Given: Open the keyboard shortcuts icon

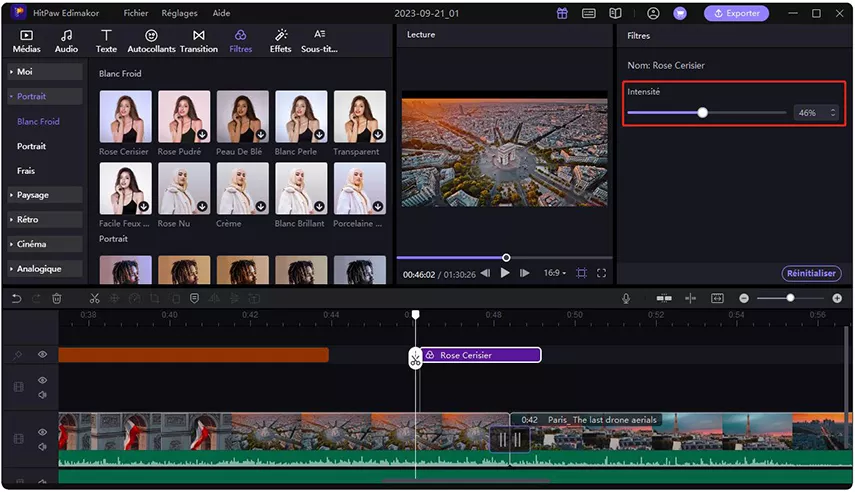Looking at the screenshot, I should [589, 14].
